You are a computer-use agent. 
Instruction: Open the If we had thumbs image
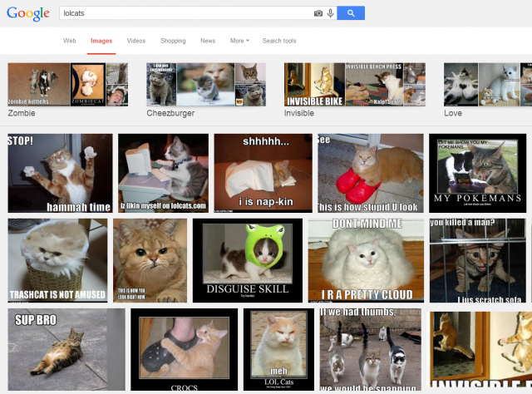click(371, 350)
